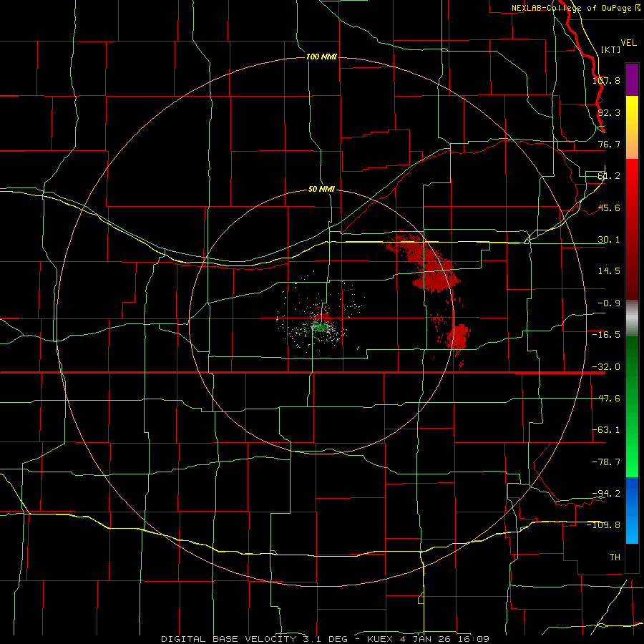The image size is (644, 644).
Task: Click the -16.5 value on velocity scale
Action: click(x=607, y=335)
